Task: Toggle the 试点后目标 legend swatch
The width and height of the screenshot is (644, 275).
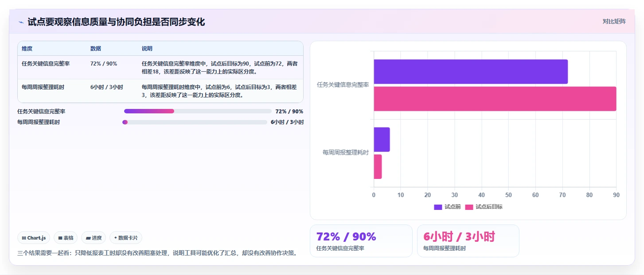Action: [469, 207]
